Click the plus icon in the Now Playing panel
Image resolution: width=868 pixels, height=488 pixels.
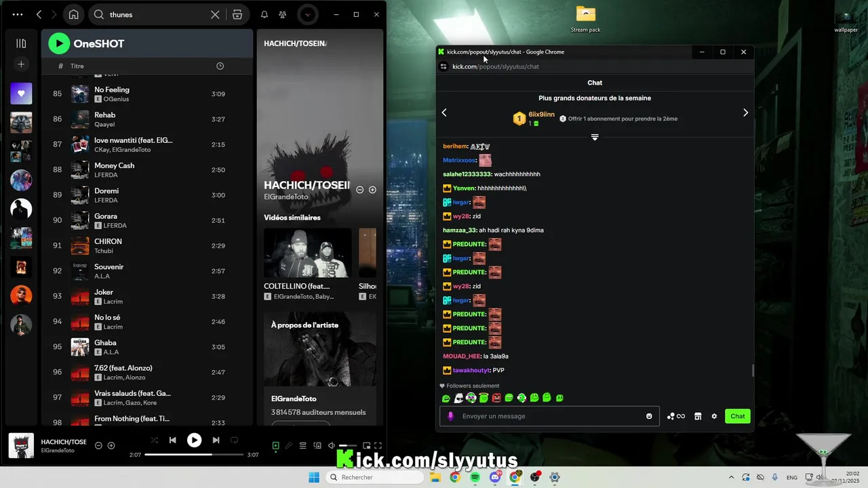372,190
